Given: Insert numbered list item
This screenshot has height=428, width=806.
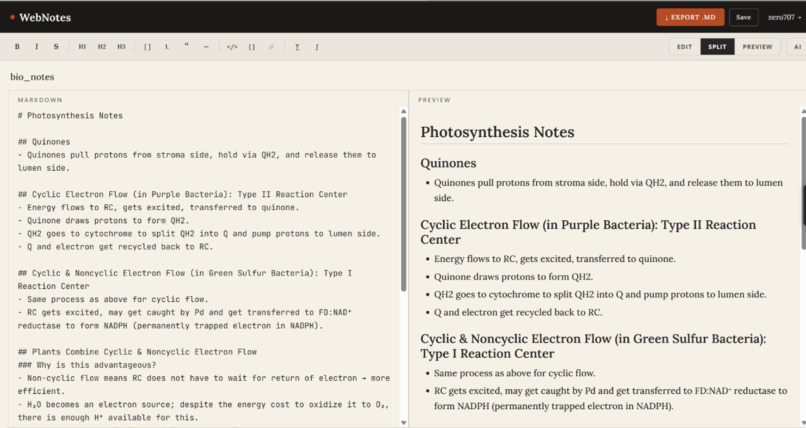Looking at the screenshot, I should pyautogui.click(x=167, y=47).
